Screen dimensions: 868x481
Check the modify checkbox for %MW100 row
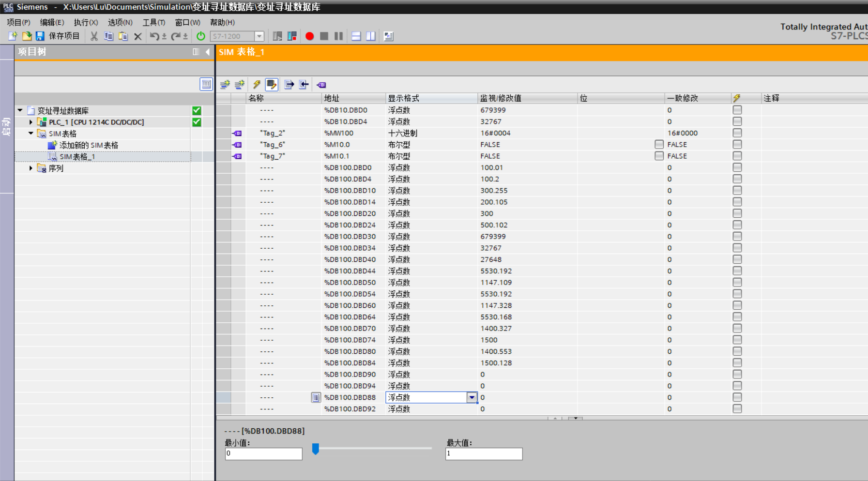[x=737, y=133]
